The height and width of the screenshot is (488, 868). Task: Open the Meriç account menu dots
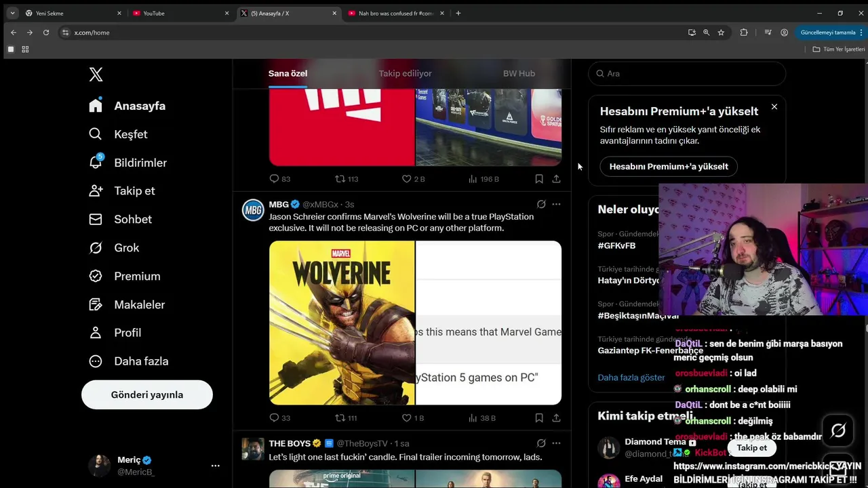(215, 466)
